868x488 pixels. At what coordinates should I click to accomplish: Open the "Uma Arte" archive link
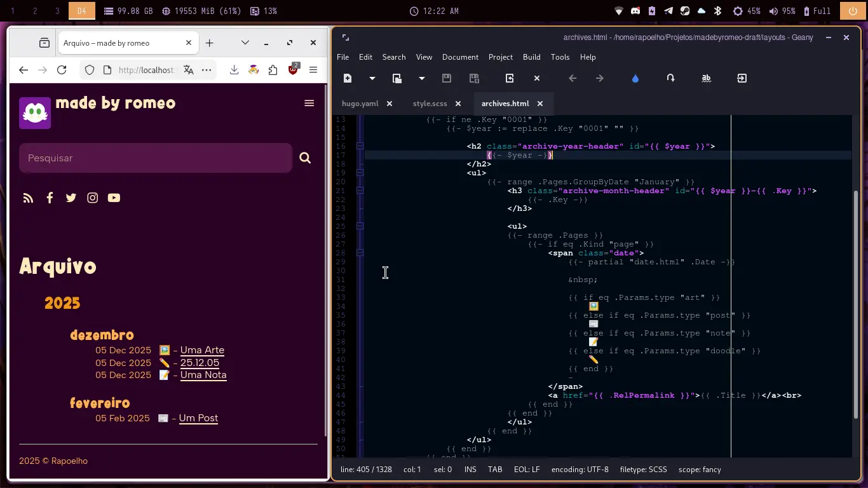click(x=202, y=350)
